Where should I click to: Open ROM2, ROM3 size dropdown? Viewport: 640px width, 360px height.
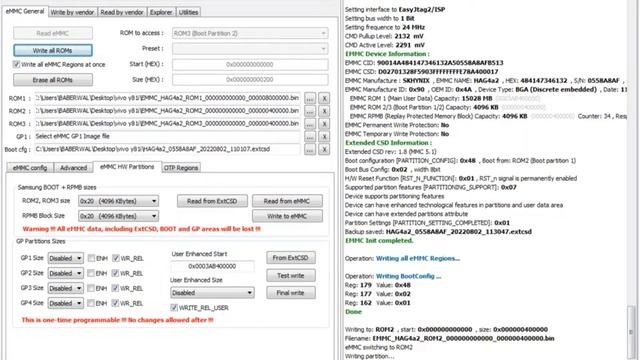pyautogui.click(x=118, y=201)
